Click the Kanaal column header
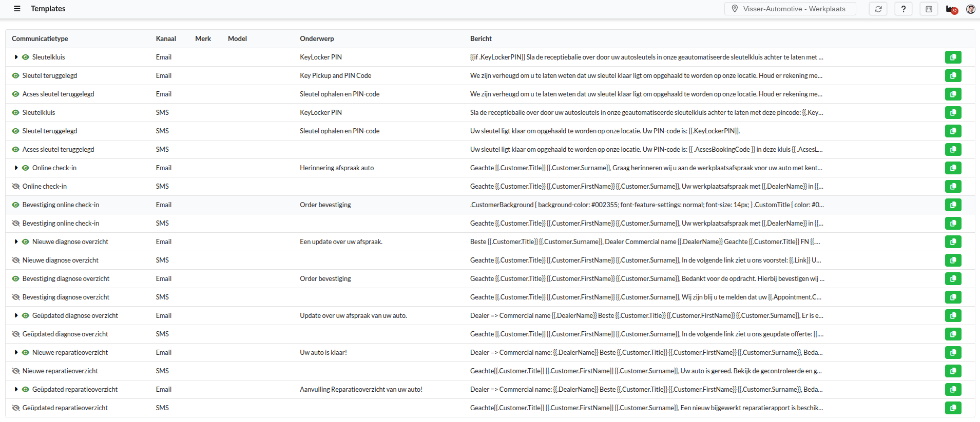 (x=166, y=39)
